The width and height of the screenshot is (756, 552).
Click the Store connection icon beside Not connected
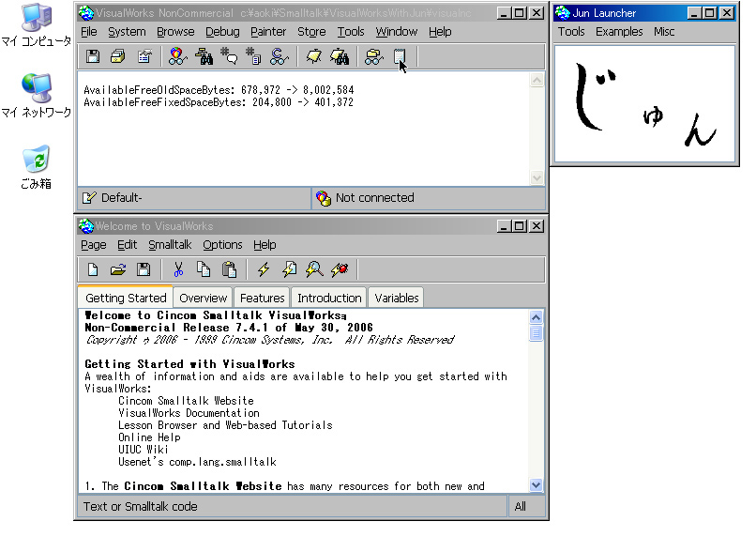(324, 198)
